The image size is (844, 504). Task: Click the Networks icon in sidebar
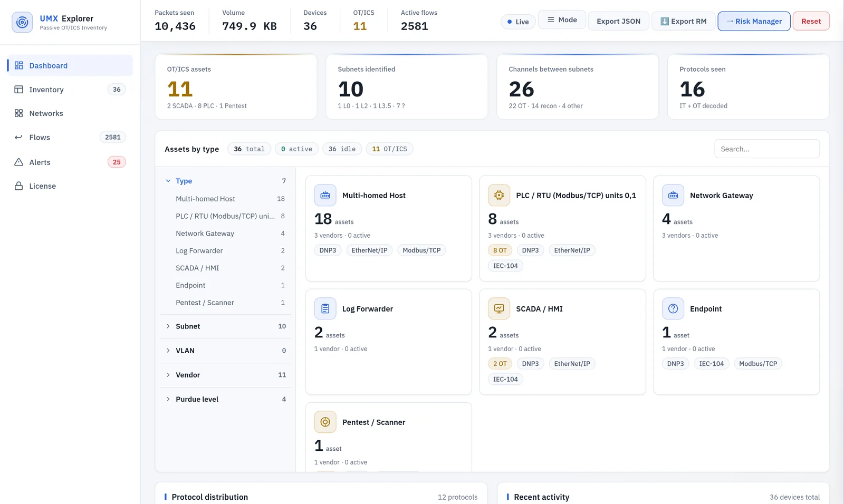click(x=19, y=113)
